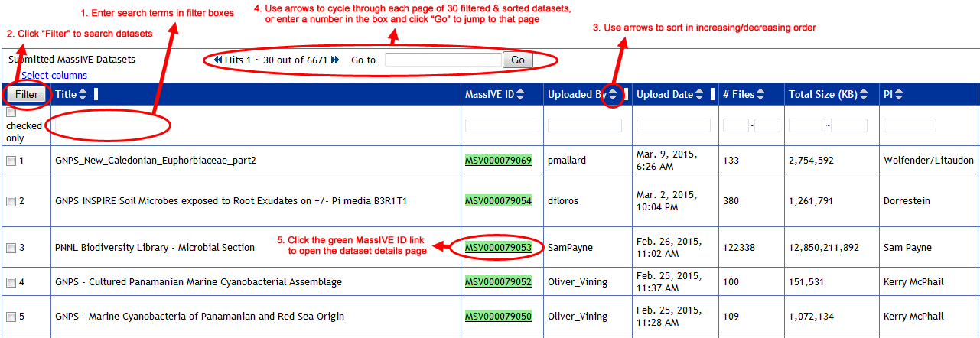This screenshot has height=338, width=980.
Task: Sort by PI column arrows
Action: coord(899,95)
